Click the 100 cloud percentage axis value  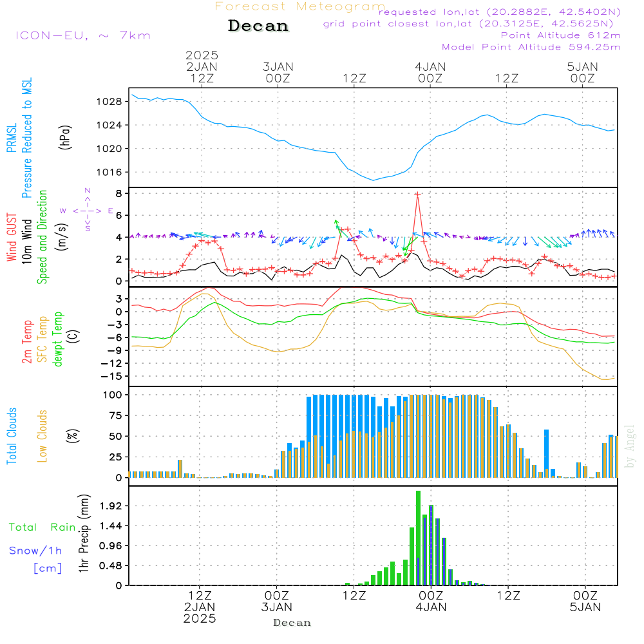click(113, 395)
